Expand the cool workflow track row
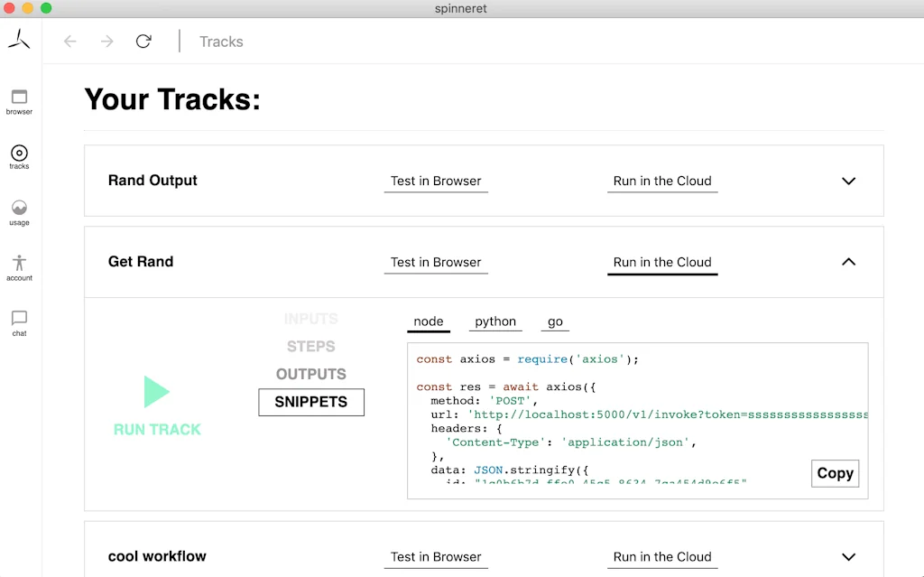The height and width of the screenshot is (577, 924). point(848,557)
